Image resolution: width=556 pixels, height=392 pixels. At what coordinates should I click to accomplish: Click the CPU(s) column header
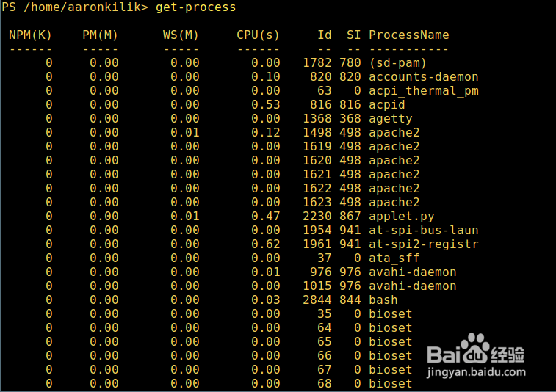click(x=258, y=35)
